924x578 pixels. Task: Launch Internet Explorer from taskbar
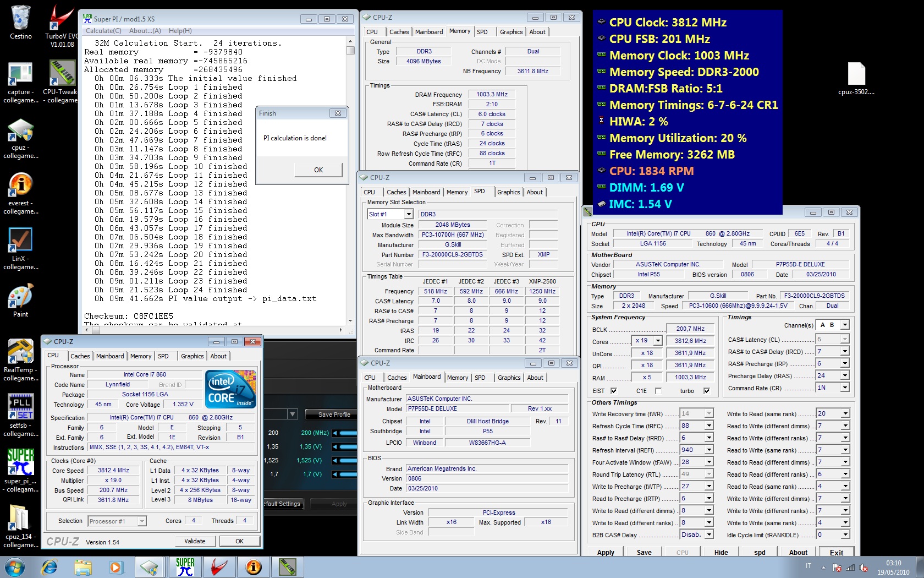coord(49,567)
